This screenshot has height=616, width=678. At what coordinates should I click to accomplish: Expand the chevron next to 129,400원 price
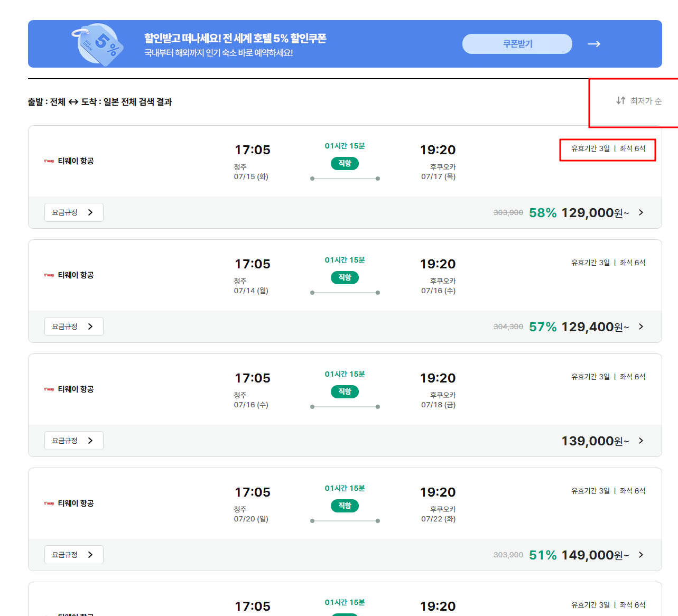coord(641,326)
